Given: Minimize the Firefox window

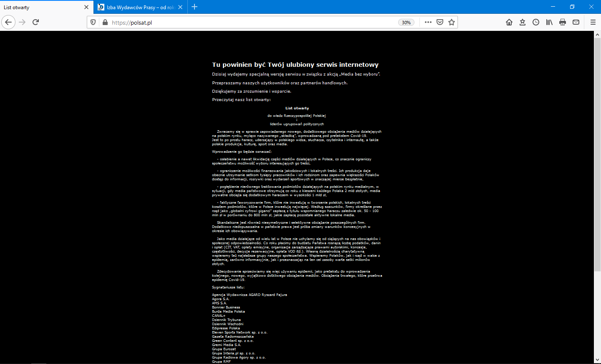Looking at the screenshot, I should (553, 7).
